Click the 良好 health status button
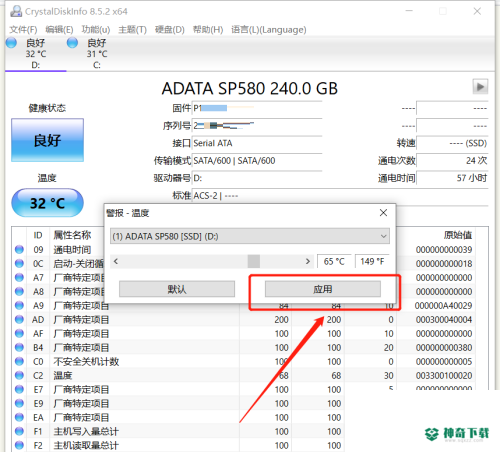The width and height of the screenshot is (500, 452). (x=47, y=140)
